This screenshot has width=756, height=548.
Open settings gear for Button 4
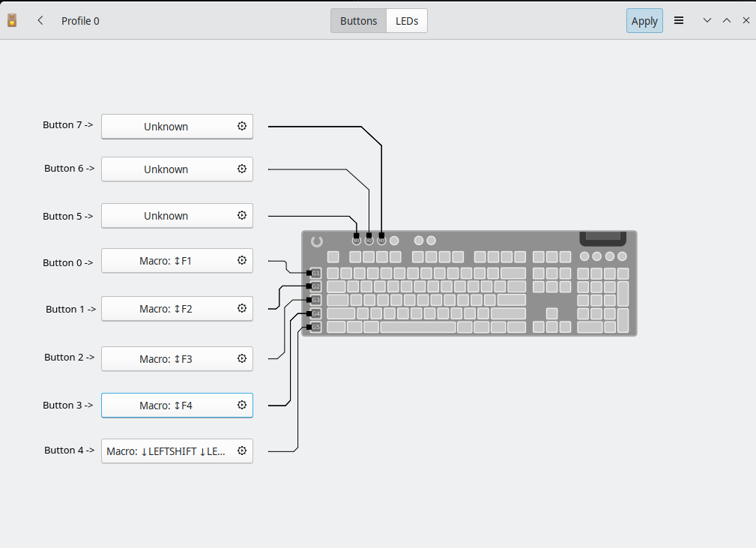pyautogui.click(x=241, y=451)
